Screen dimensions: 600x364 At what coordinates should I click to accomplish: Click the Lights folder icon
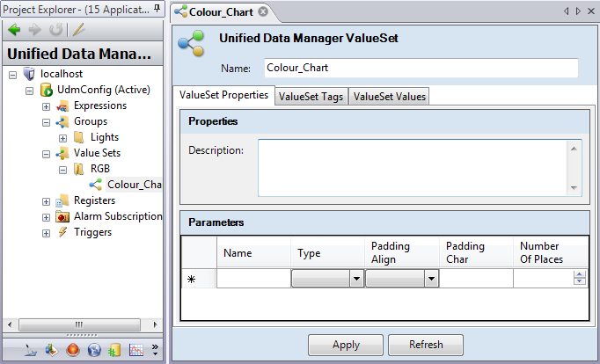click(79, 137)
